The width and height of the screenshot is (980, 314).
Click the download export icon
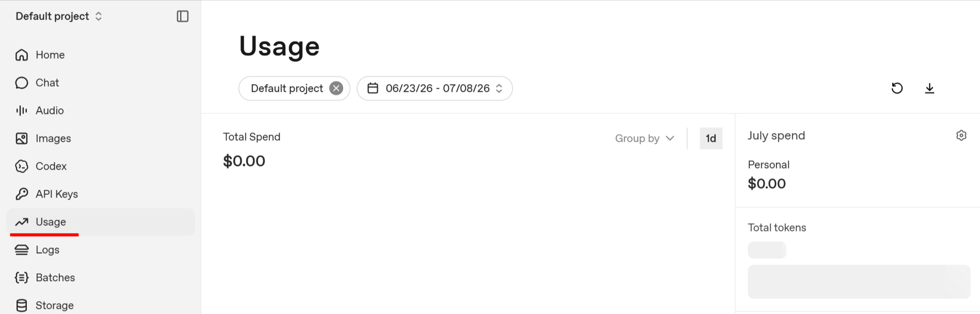tap(929, 88)
